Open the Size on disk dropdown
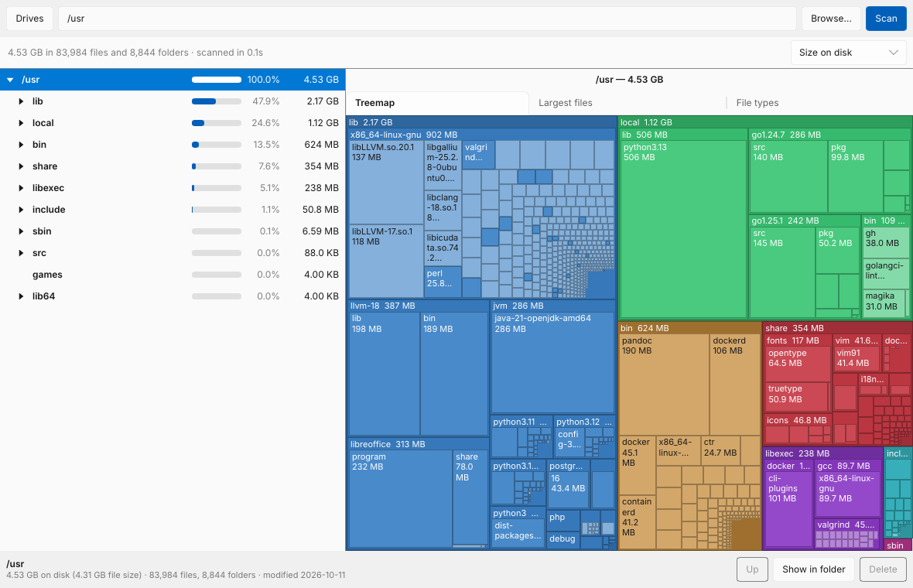This screenshot has height=588, width=913. click(848, 53)
